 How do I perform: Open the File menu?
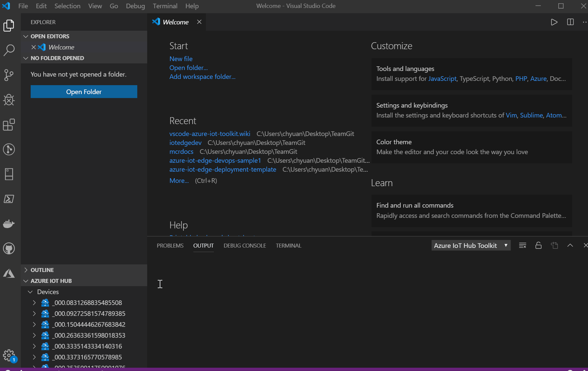click(x=23, y=6)
